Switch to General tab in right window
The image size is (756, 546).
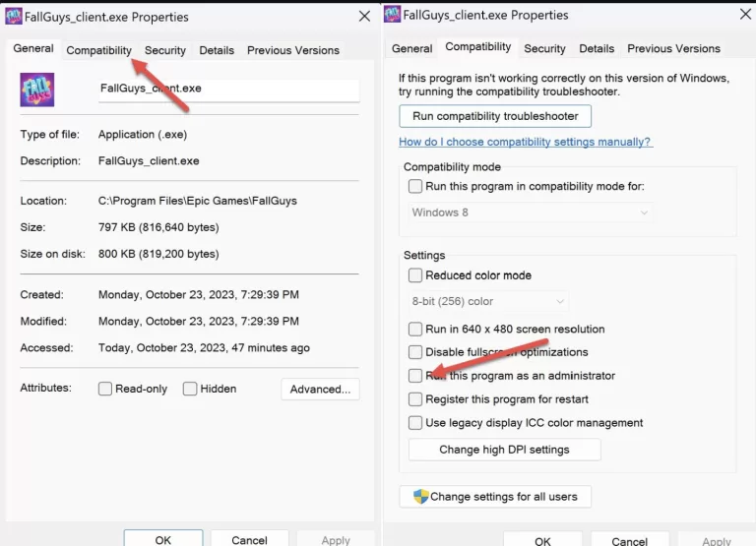coord(411,48)
